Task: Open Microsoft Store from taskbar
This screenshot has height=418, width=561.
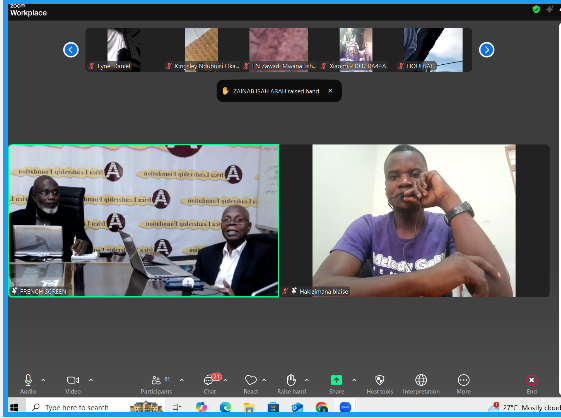Action: point(273,407)
